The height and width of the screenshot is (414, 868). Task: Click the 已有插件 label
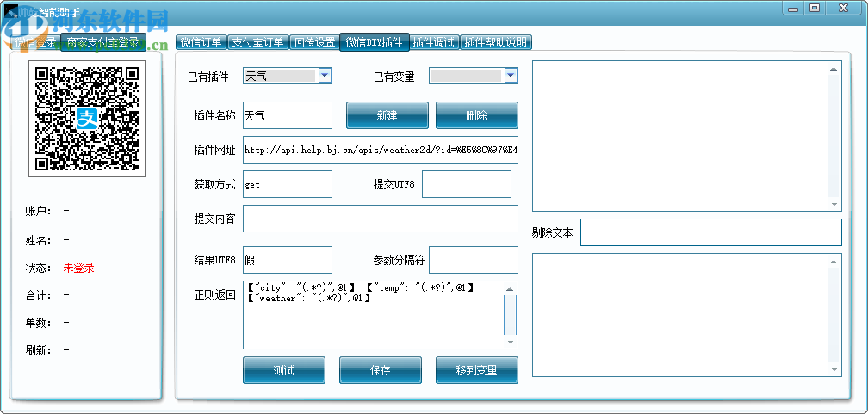pos(208,77)
